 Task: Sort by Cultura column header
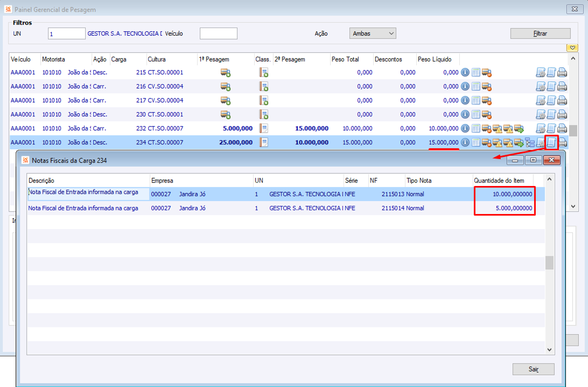[x=171, y=59]
